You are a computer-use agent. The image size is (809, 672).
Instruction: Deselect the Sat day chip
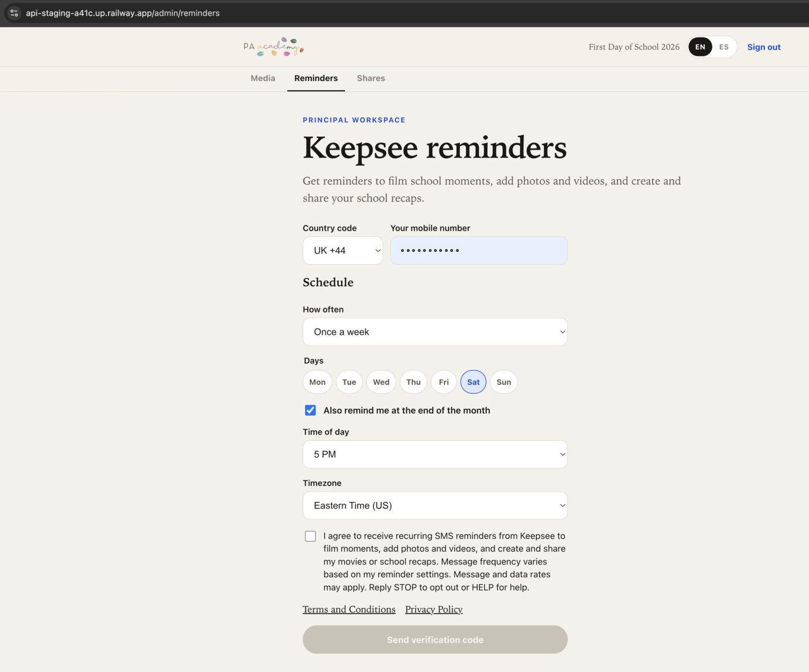tap(473, 382)
